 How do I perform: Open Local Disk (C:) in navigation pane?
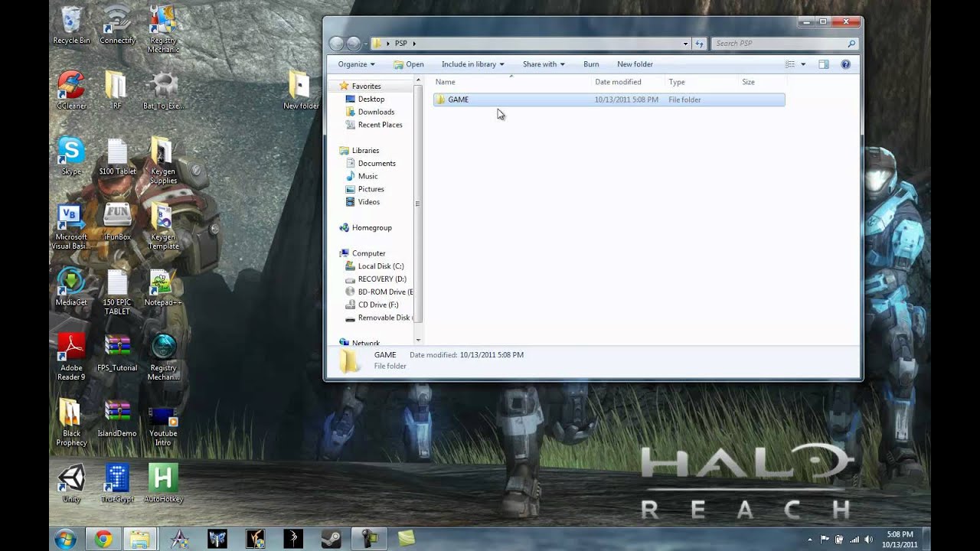[381, 266]
